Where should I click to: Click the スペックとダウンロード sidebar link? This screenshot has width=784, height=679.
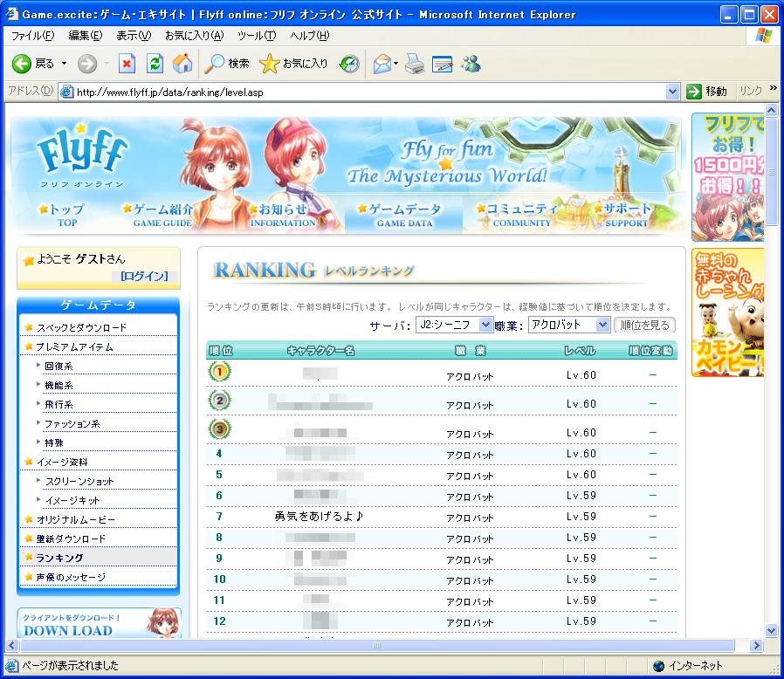click(81, 327)
